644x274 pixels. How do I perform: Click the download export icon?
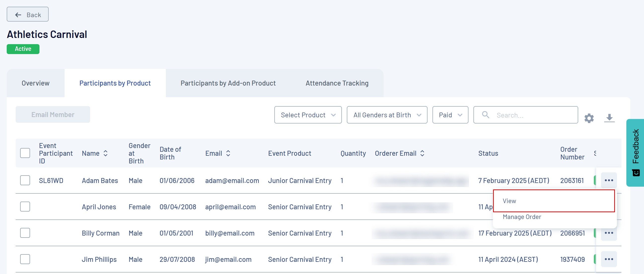tap(609, 118)
